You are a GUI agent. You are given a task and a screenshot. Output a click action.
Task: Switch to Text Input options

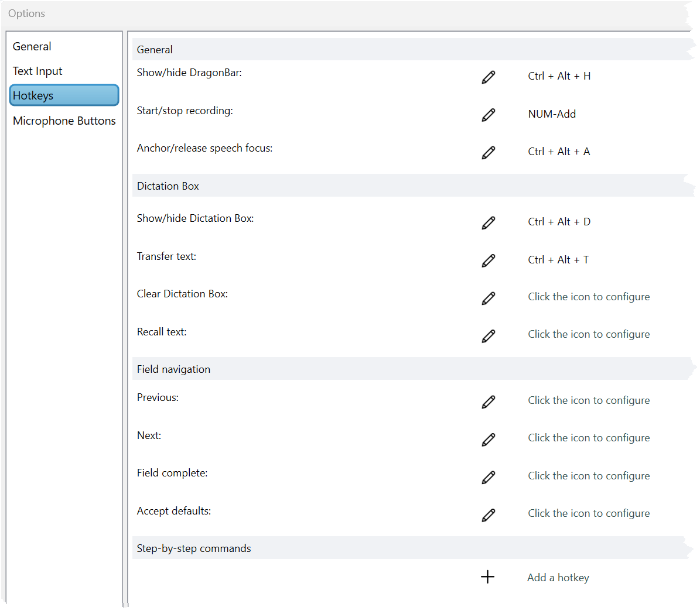[37, 71]
